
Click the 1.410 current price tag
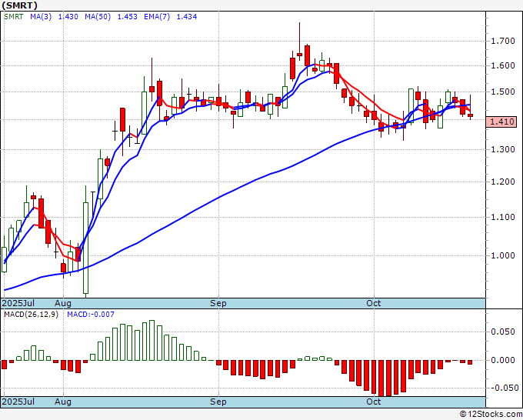(x=501, y=122)
